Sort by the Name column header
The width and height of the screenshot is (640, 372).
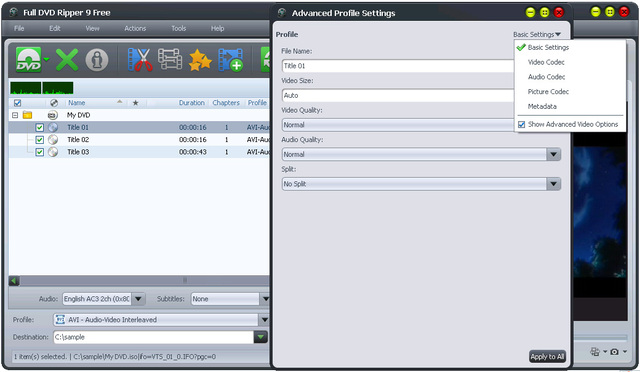76,103
